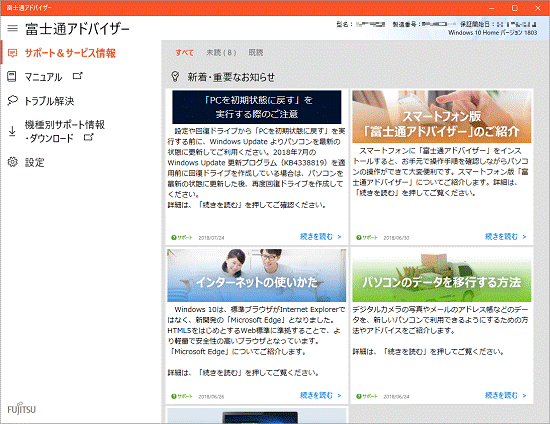This screenshot has height=424, width=550.
Task: Switch to the 未読 (8) tab
Action: click(x=221, y=53)
